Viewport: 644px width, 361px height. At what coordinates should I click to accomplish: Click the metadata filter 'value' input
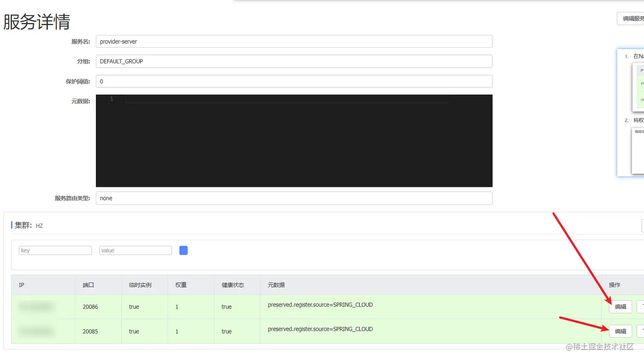pyautogui.click(x=135, y=250)
